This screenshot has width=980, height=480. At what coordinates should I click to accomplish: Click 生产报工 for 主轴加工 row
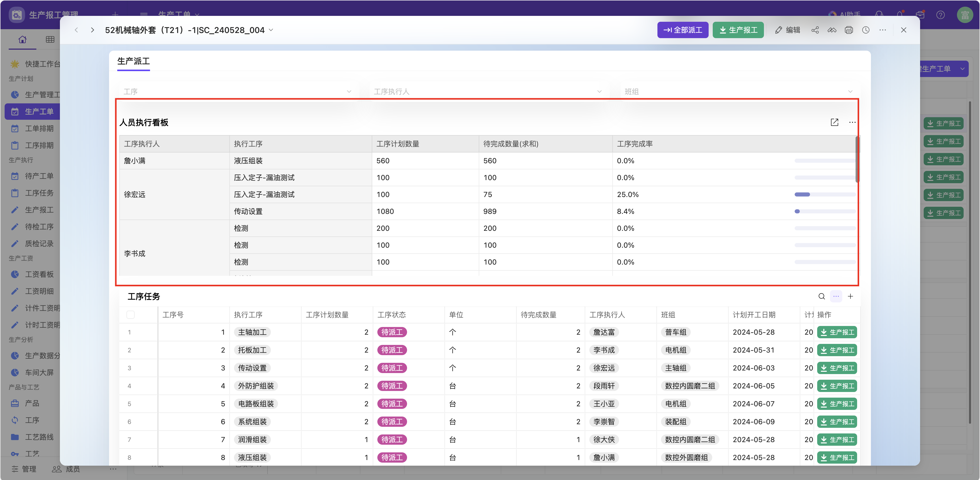(837, 332)
